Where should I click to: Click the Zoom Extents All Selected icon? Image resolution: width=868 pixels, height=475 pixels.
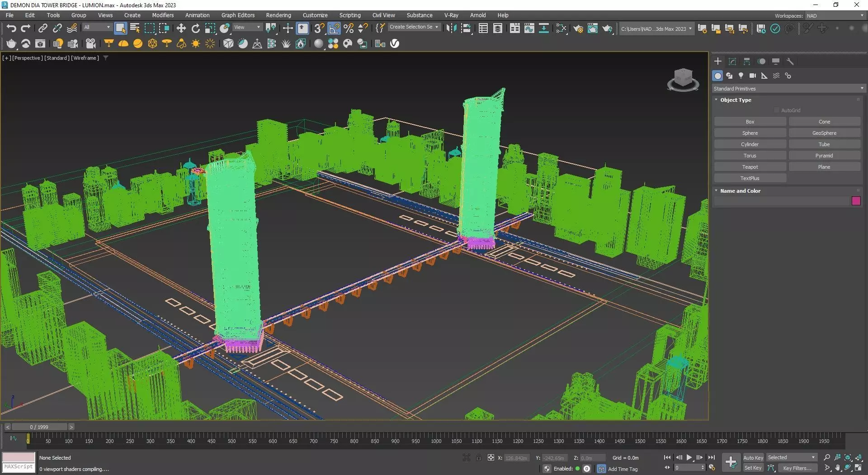point(859,457)
